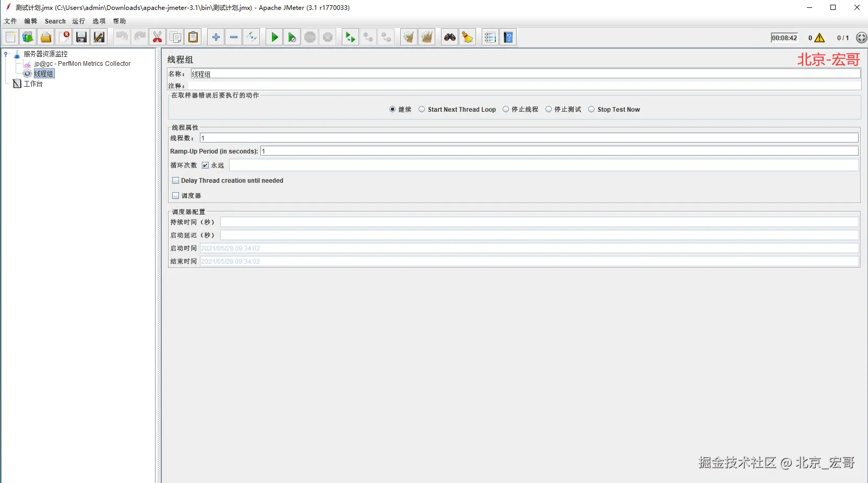Tick the 调度器 scheduler checkbox
Screen dimensions: 868x483
click(x=176, y=196)
